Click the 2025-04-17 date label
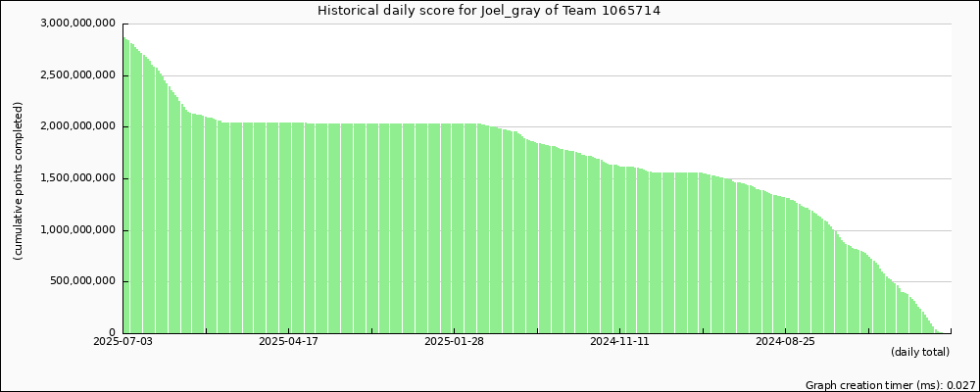The height and width of the screenshot is (392, 980). click(289, 342)
